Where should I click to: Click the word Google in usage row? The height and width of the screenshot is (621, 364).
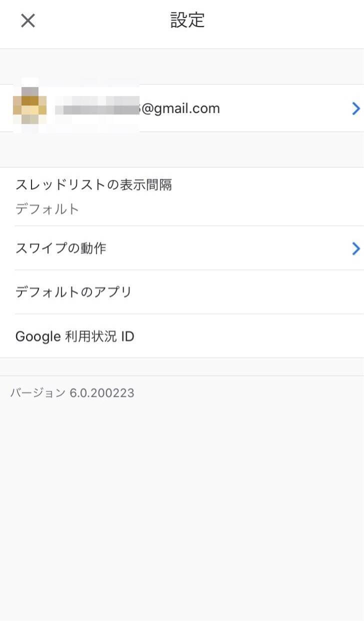pyautogui.click(x=38, y=336)
